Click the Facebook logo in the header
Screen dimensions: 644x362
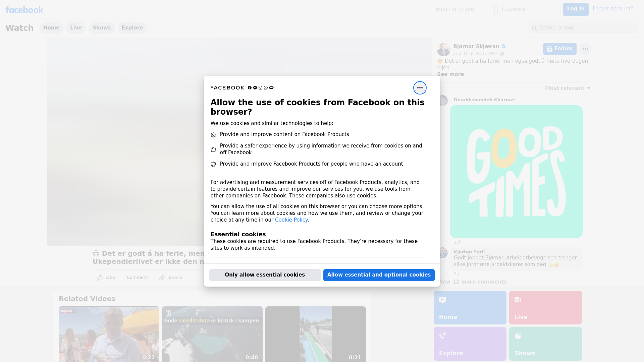pyautogui.click(x=24, y=10)
